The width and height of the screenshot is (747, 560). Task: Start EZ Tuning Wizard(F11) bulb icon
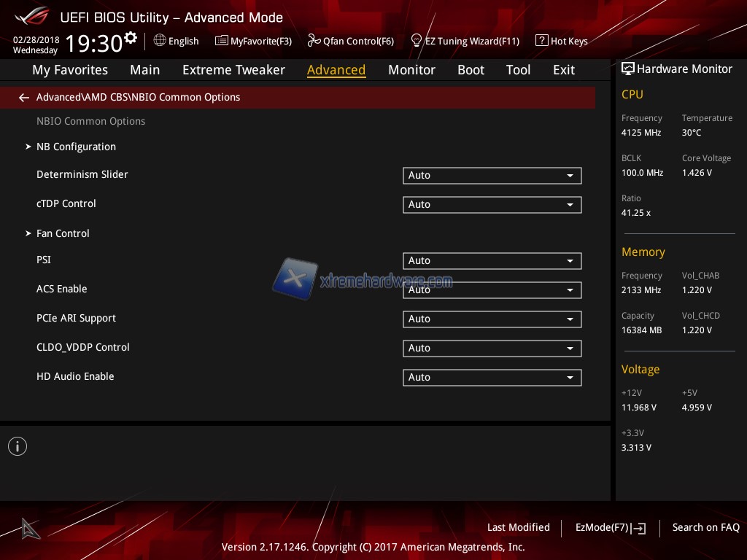click(x=417, y=41)
